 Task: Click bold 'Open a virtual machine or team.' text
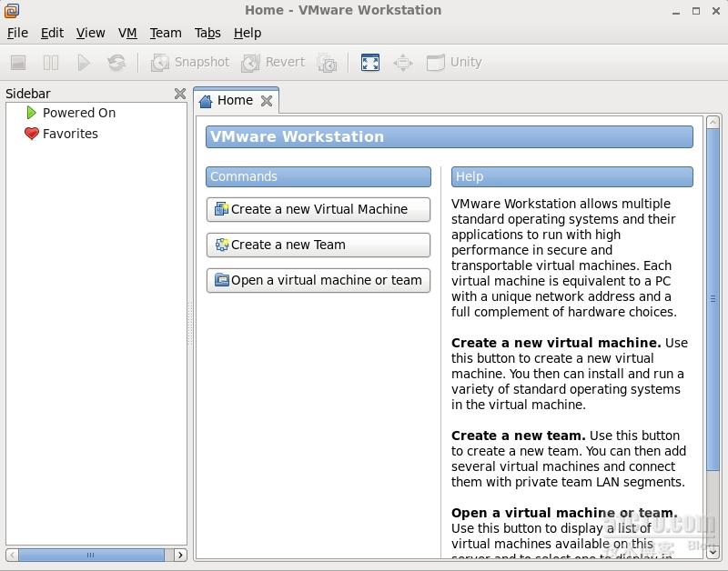pyautogui.click(x=564, y=513)
